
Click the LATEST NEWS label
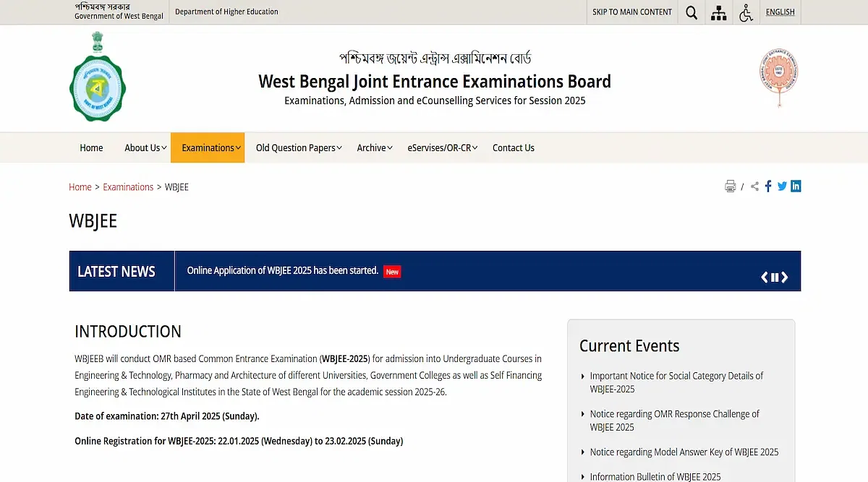(x=116, y=272)
